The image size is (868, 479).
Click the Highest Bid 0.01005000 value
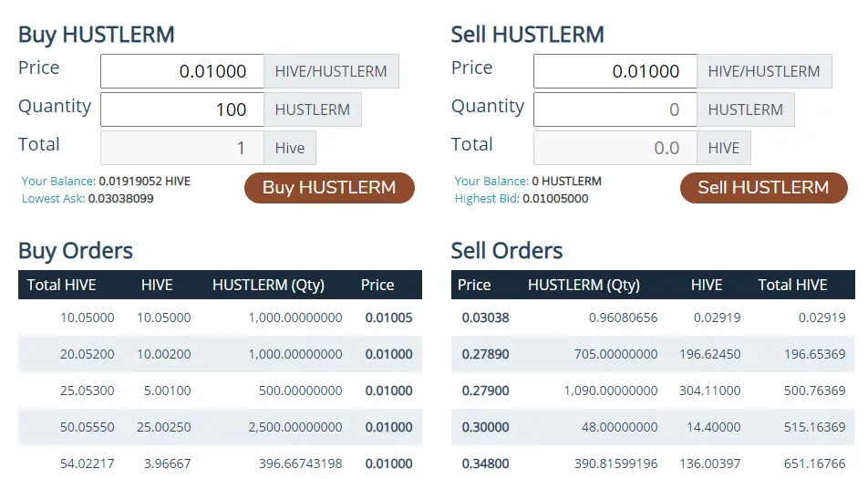point(555,198)
